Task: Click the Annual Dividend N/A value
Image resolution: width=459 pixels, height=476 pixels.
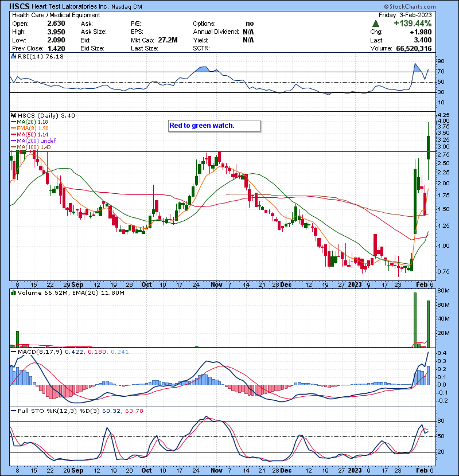Action: pos(248,32)
